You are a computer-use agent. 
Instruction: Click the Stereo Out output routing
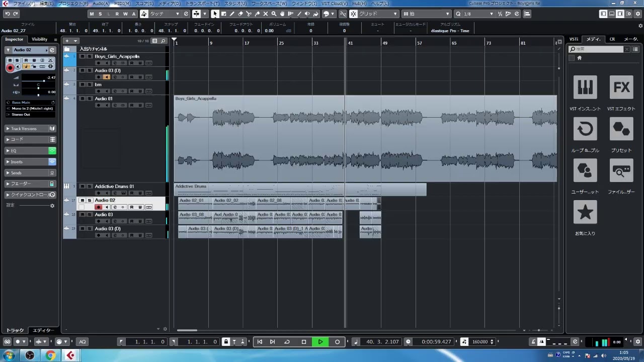coord(21,115)
